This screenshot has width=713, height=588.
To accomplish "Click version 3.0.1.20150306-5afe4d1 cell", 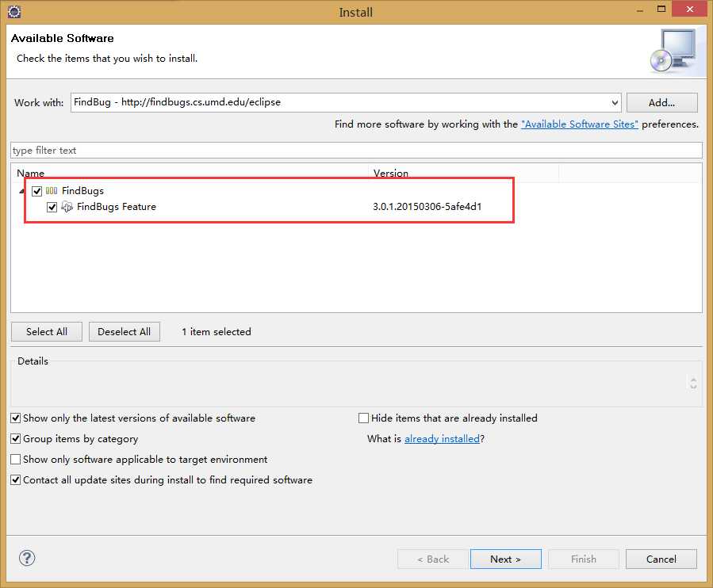I will pyautogui.click(x=427, y=207).
